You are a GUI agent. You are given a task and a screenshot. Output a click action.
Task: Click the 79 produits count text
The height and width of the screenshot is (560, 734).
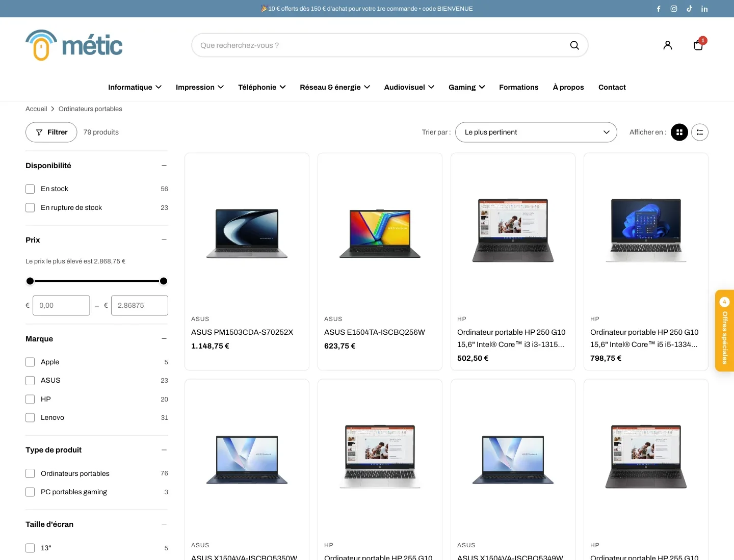[101, 132]
